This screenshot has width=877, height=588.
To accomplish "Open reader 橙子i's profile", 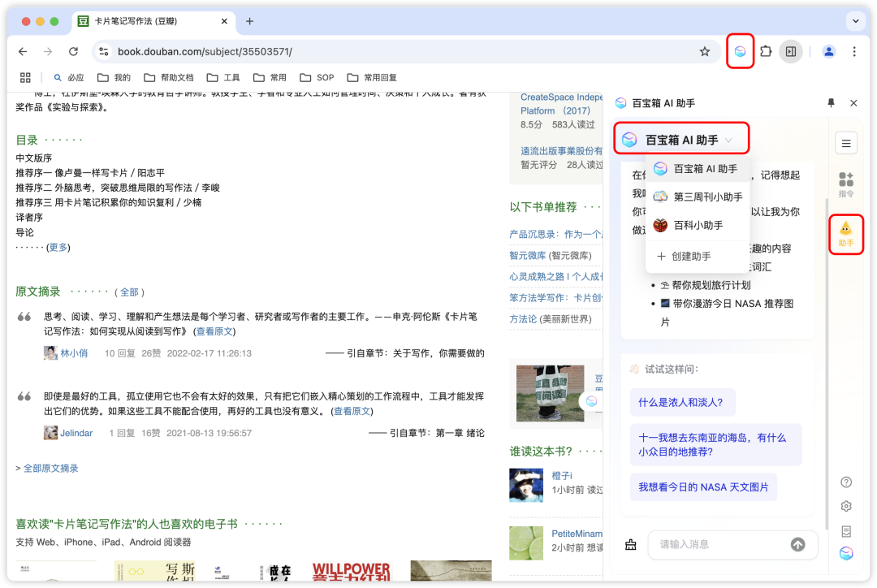I will click(562, 476).
